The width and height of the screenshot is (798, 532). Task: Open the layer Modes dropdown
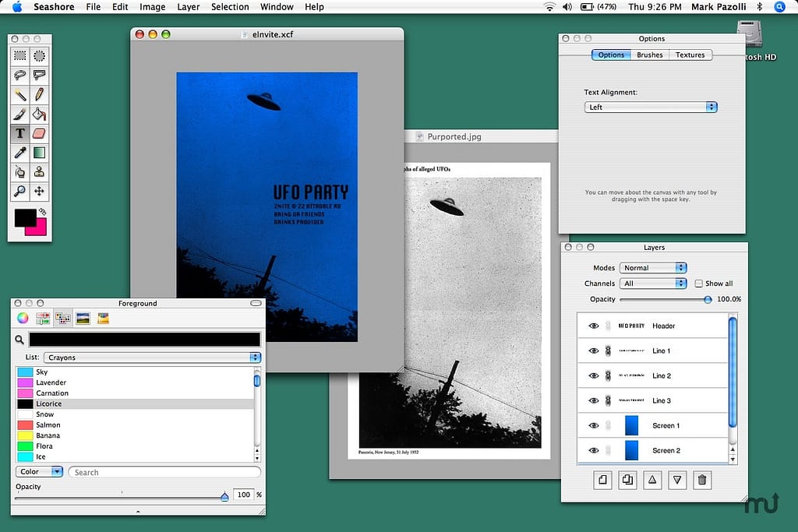[653, 268]
